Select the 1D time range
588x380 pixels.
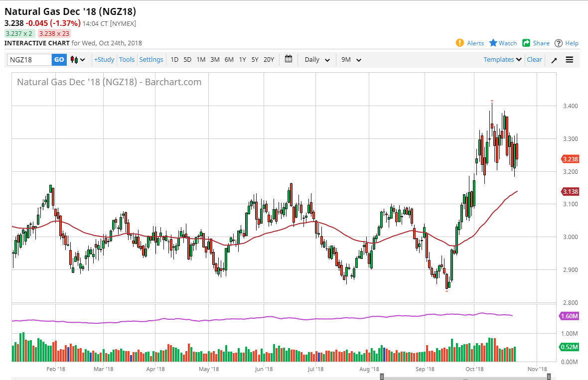point(174,60)
